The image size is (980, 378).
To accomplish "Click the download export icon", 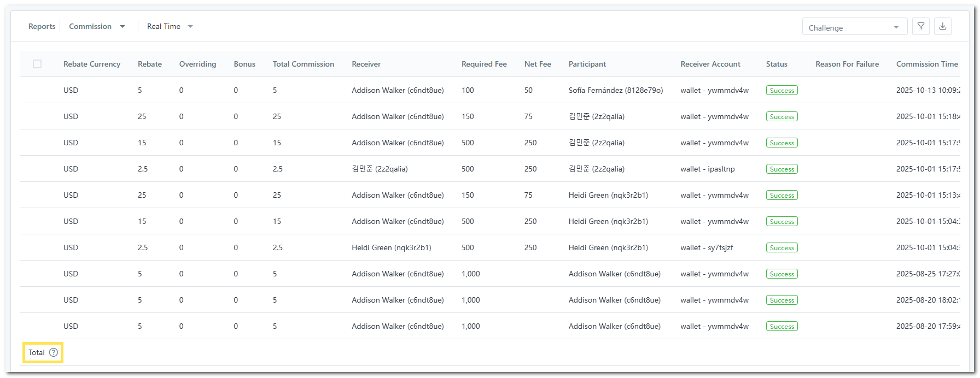I will 943,26.
